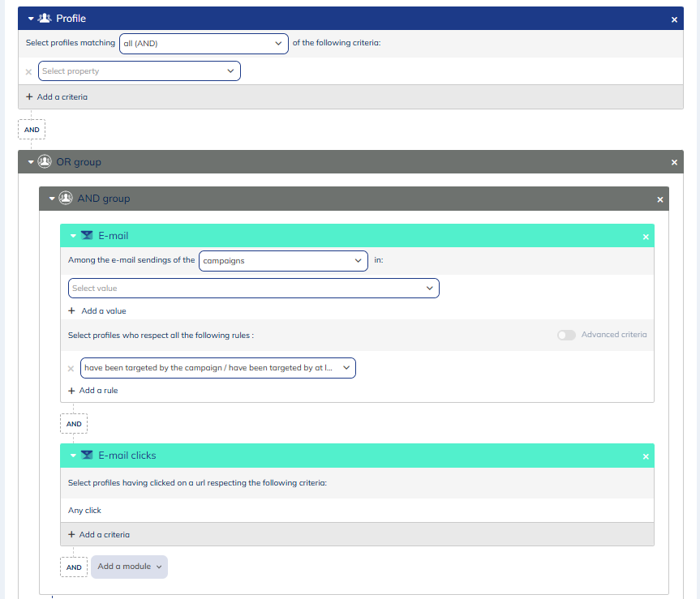Collapse the E-mail module arrow

pyautogui.click(x=73, y=236)
